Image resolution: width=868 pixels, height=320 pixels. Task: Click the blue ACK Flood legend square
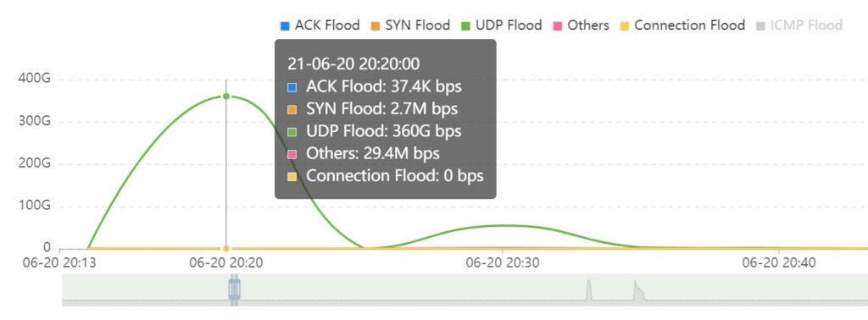(x=285, y=26)
